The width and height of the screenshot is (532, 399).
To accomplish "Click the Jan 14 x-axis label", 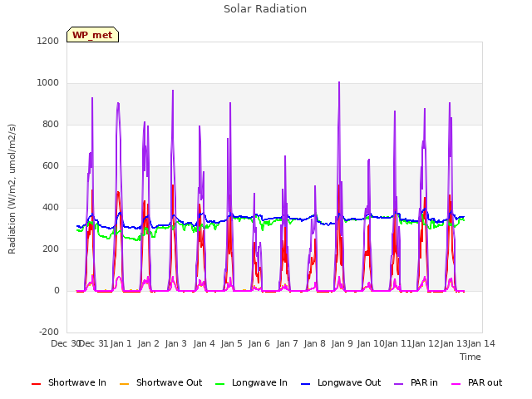I will point(481,343).
